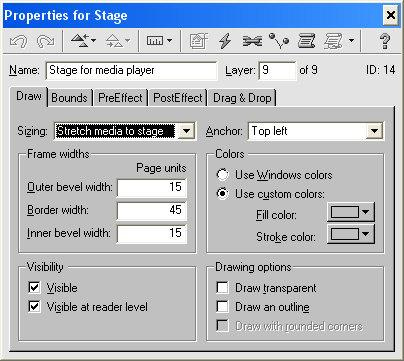Click the Redo arrow icon
This screenshot has height=361, width=404.
[x=46, y=41]
